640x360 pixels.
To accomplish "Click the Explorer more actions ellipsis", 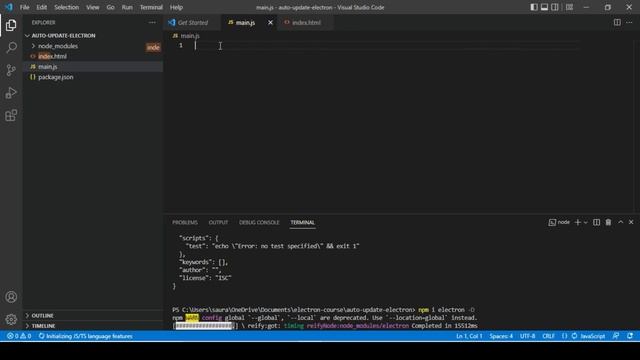I will [x=152, y=22].
